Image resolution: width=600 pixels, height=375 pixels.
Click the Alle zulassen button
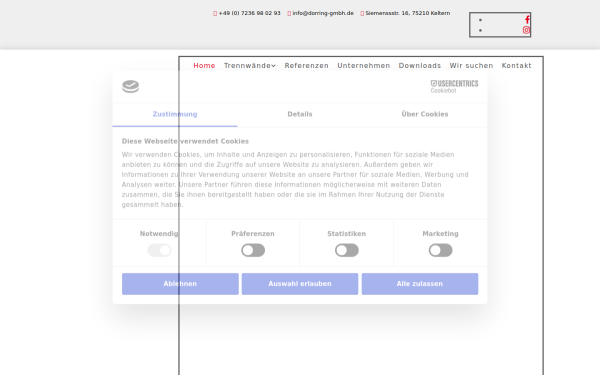click(420, 284)
